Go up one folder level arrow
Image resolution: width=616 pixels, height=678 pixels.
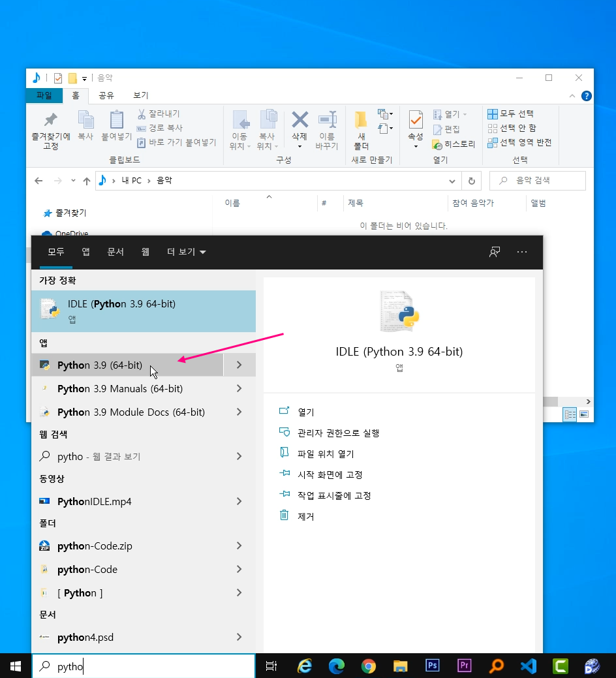[x=86, y=181]
